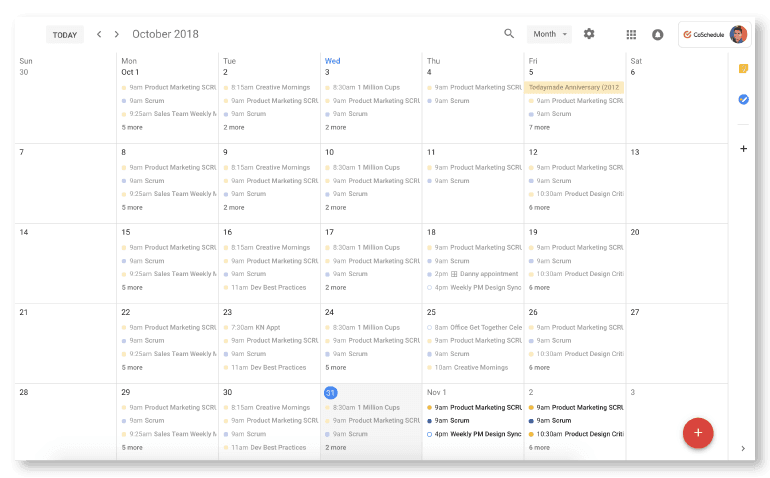Go to the previous month
Screen dimensions: 770x478
[x=99, y=34]
